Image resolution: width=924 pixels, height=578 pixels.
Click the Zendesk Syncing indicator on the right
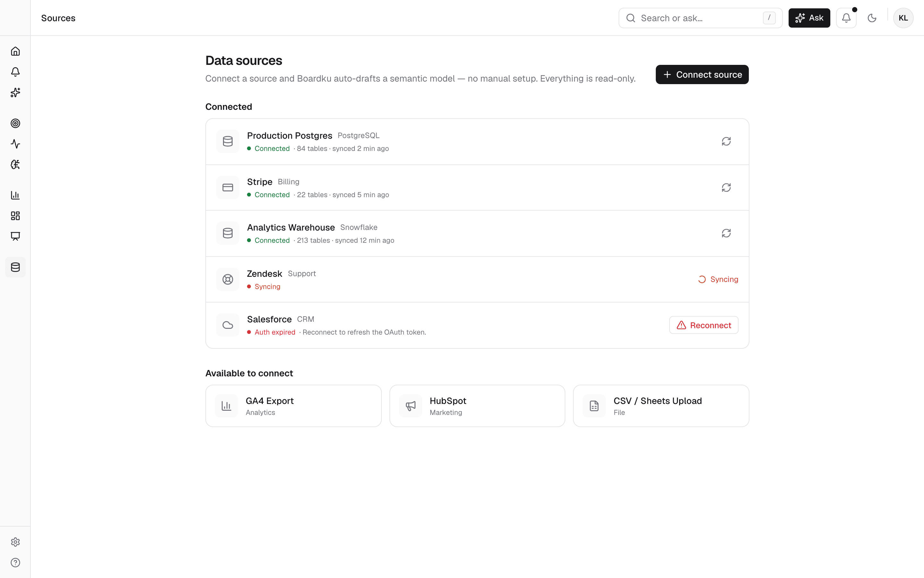(x=718, y=279)
